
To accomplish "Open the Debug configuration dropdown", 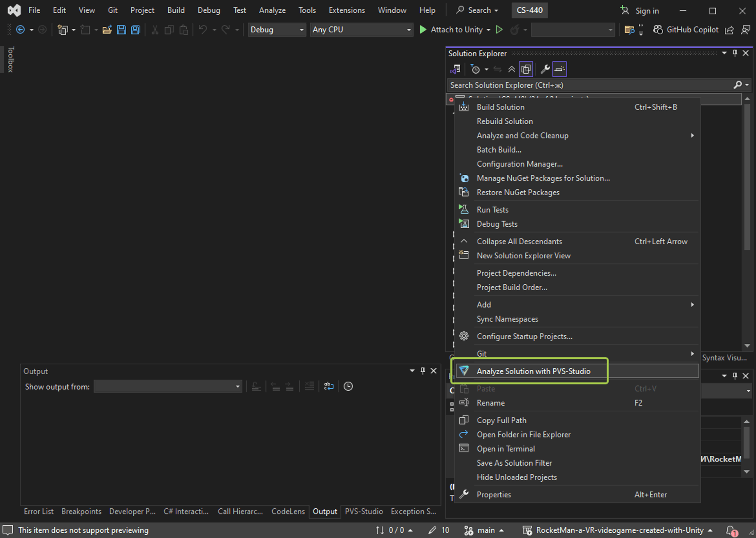I will tap(277, 30).
